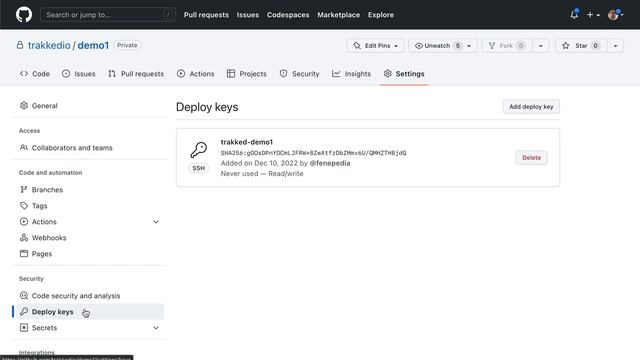The height and width of the screenshot is (360, 640).
Task: Star the repository
Action: [581, 46]
